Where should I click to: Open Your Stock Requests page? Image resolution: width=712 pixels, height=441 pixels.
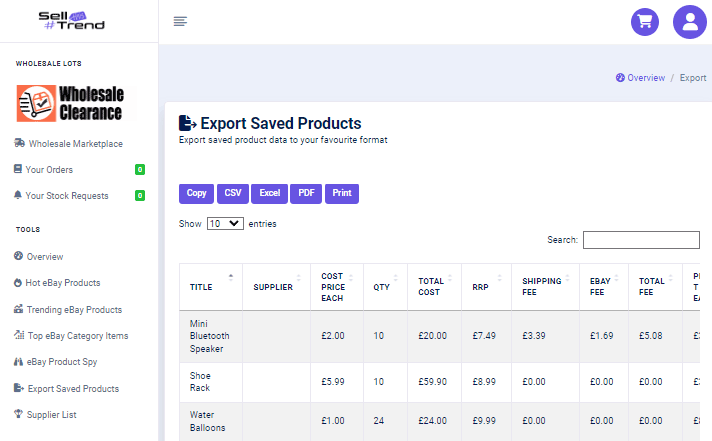coord(66,196)
